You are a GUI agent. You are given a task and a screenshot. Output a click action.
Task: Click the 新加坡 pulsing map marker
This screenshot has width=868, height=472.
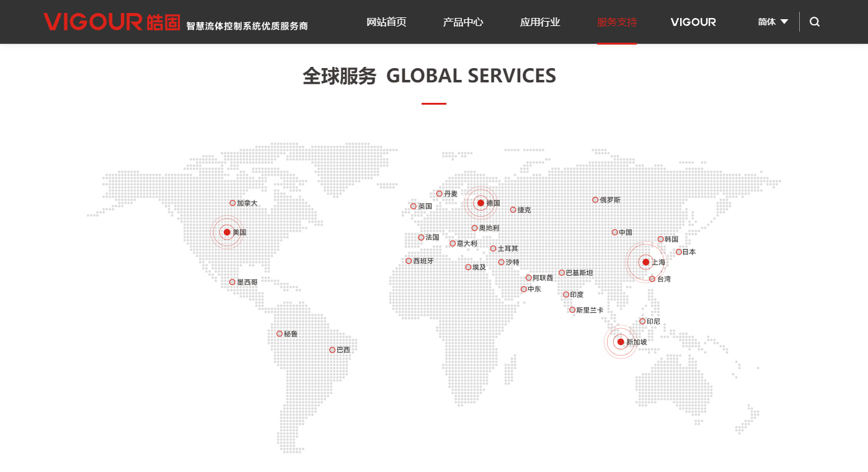(x=621, y=342)
